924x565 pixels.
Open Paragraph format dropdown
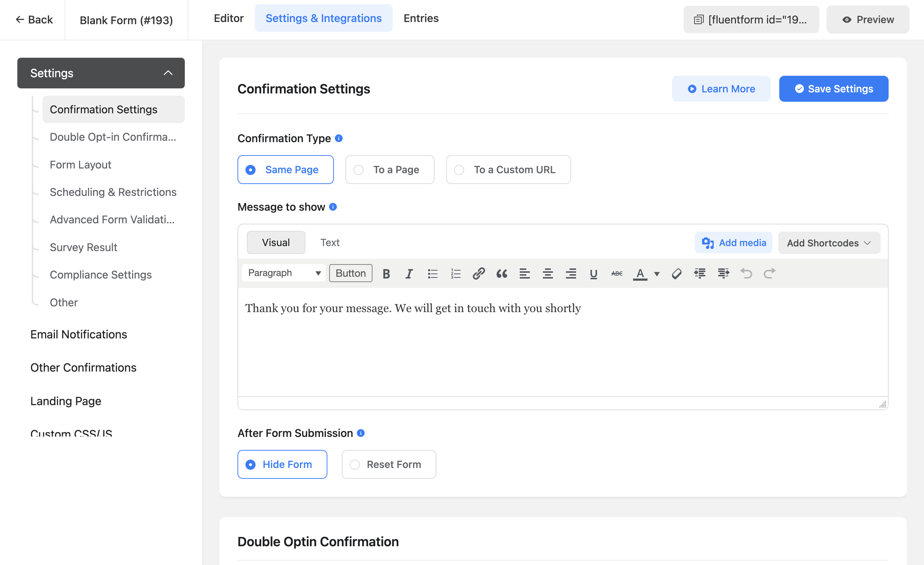tap(283, 273)
